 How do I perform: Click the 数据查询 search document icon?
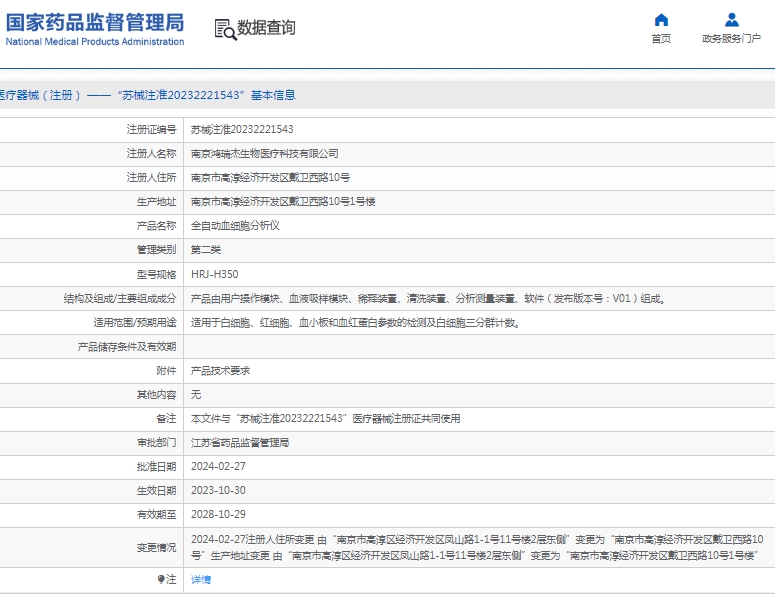pos(225,29)
